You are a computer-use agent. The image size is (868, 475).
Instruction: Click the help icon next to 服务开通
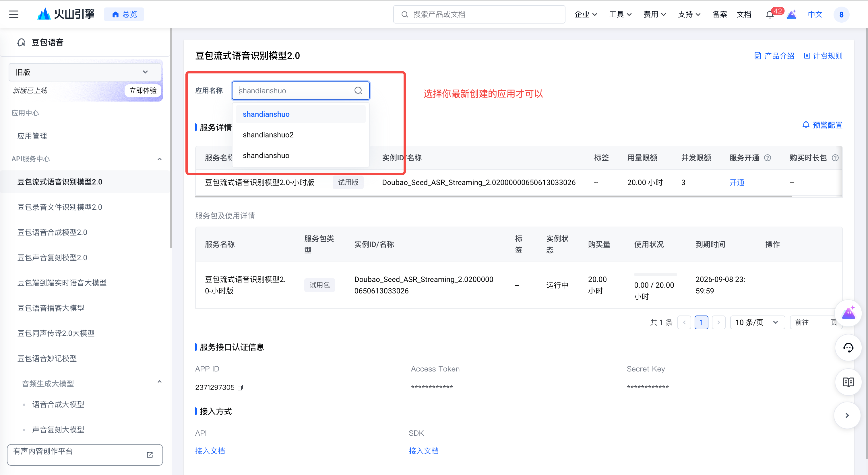768,157
